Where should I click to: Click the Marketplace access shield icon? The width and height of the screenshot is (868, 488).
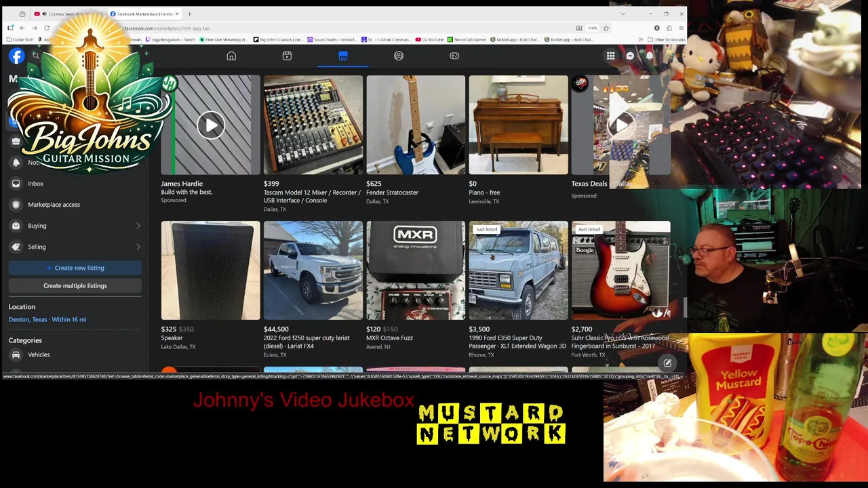[x=16, y=205]
